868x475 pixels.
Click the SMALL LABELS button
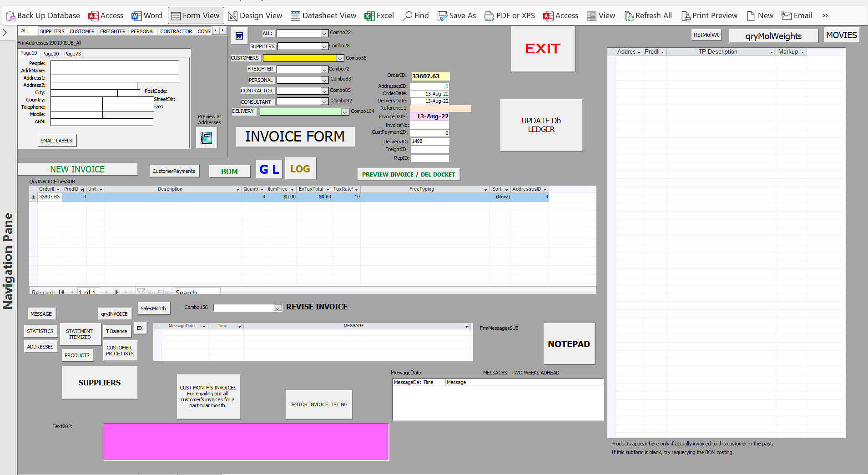coord(56,141)
